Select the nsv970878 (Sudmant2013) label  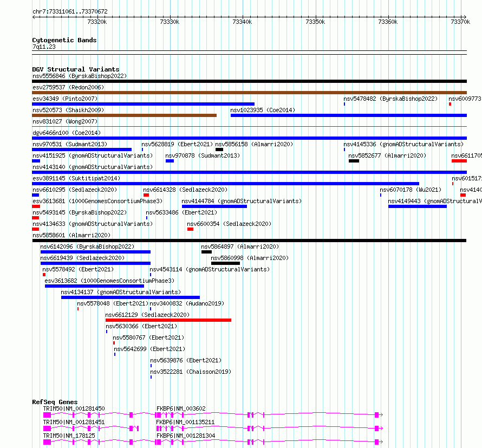203,155
